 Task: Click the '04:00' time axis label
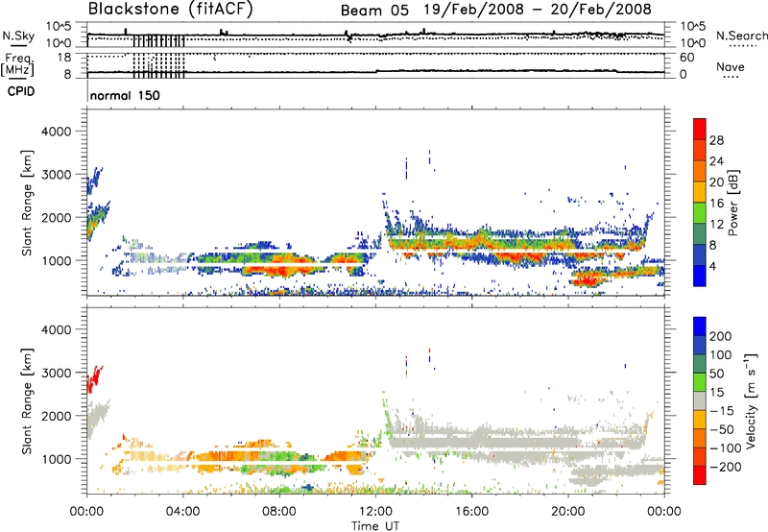click(x=182, y=512)
